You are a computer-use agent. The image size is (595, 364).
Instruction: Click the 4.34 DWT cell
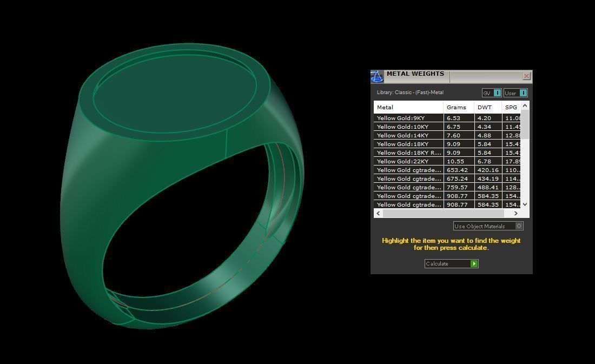pyautogui.click(x=488, y=127)
